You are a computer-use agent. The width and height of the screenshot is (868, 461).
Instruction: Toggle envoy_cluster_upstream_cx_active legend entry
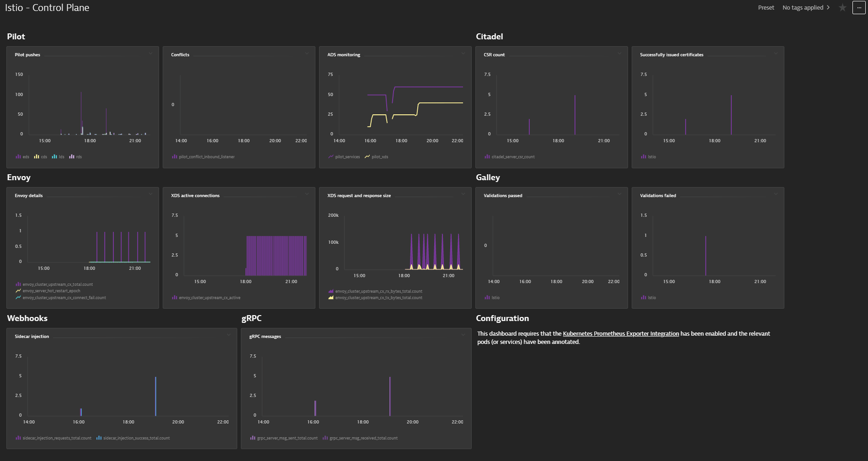pos(206,298)
